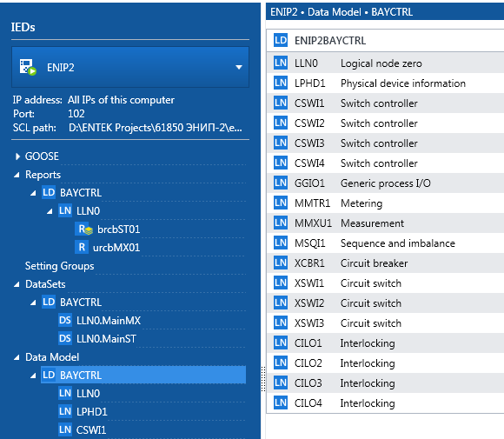
Task: Click the urcbMX01 report R icon
Action: pyautogui.click(x=82, y=248)
